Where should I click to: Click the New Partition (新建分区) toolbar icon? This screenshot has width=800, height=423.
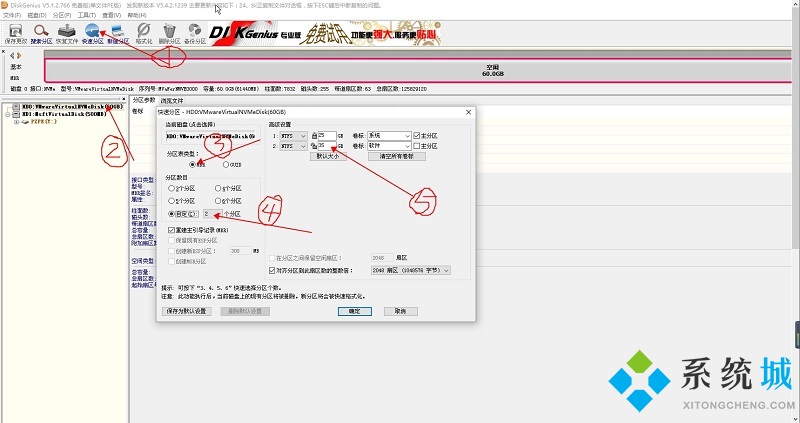pyautogui.click(x=118, y=33)
